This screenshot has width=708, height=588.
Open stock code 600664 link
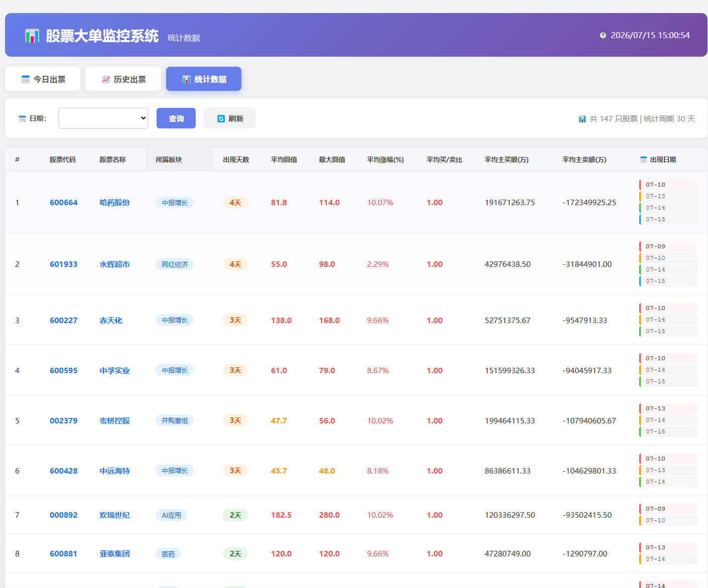click(64, 203)
